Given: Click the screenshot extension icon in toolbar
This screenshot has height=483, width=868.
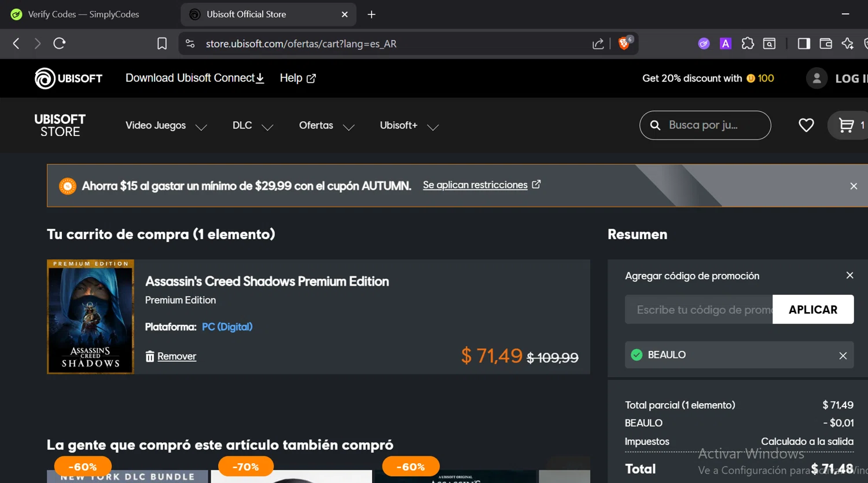Looking at the screenshot, I should pos(769,43).
